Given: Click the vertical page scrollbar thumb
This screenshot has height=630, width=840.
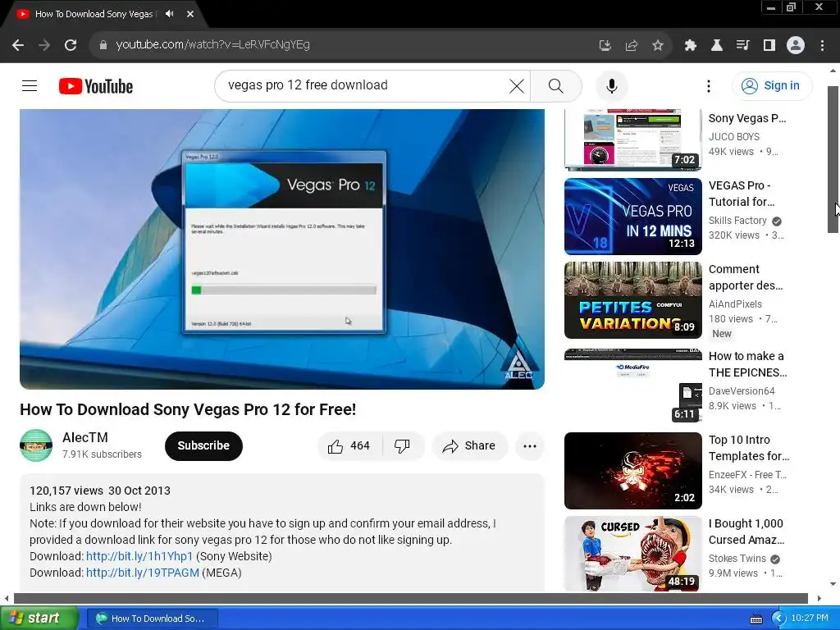Looking at the screenshot, I should click(x=833, y=159).
